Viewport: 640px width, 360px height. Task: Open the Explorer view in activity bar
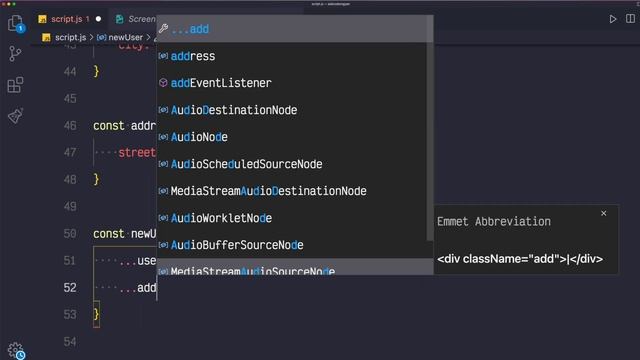pos(16,23)
